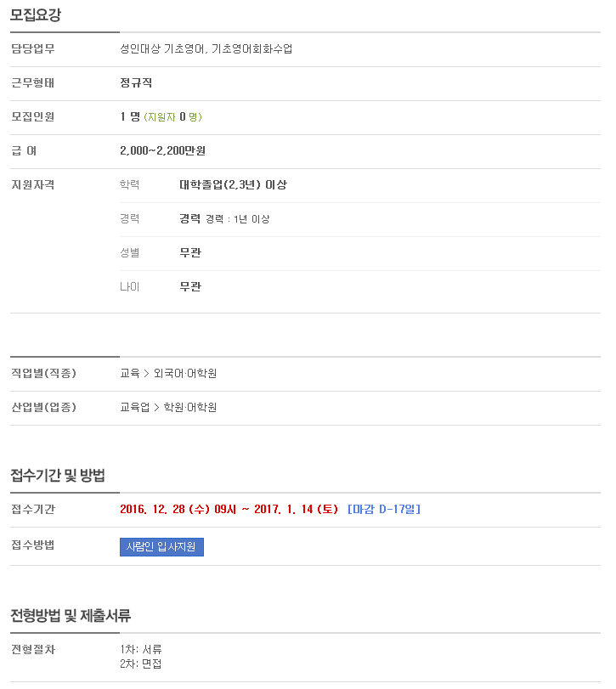Click the job duties text 기초영어회화수업
The height and width of the screenshot is (689, 616).
(x=251, y=48)
